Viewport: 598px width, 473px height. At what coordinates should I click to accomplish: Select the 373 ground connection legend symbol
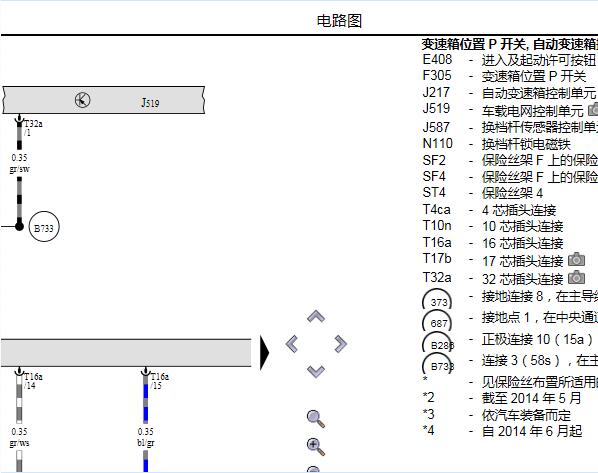(437, 300)
